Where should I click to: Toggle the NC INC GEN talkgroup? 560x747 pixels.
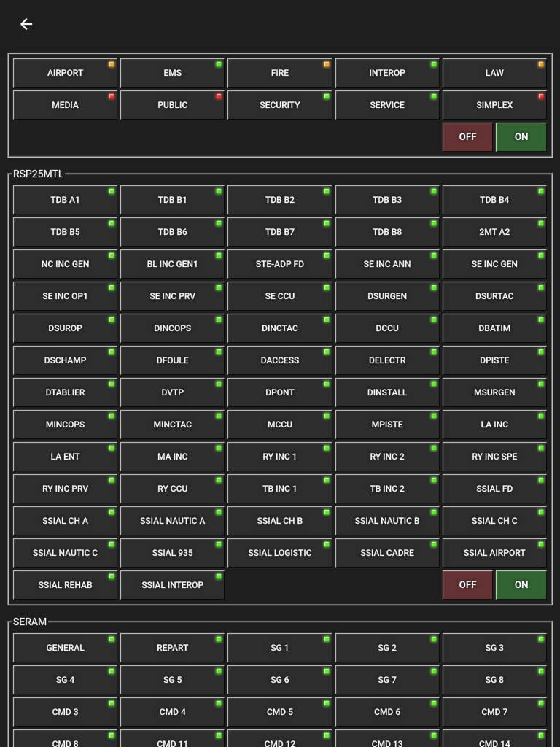pyautogui.click(x=65, y=264)
